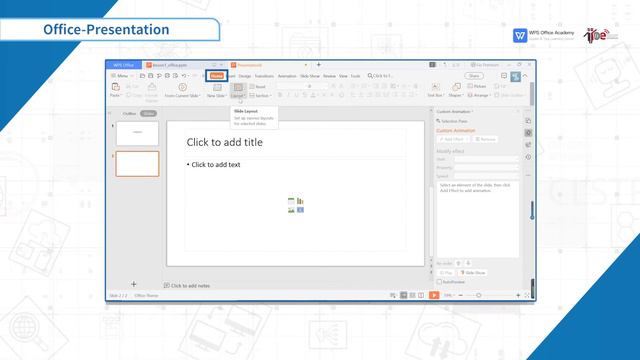Click the 'Click to add notes' area
640x360 pixels.
point(190,286)
